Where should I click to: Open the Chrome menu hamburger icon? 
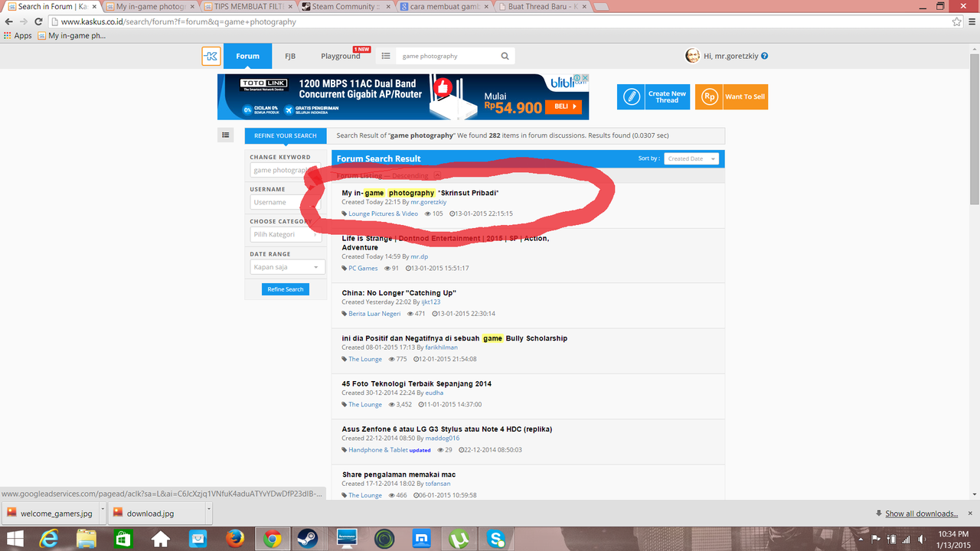point(972,21)
